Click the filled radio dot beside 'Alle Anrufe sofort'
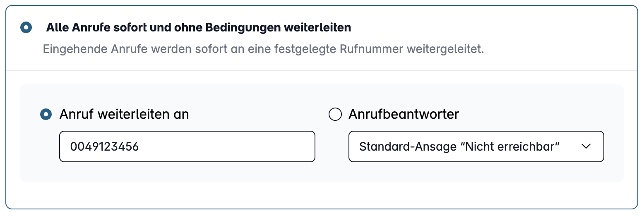Screen dimensions: 644x216 pyautogui.click(x=26, y=28)
